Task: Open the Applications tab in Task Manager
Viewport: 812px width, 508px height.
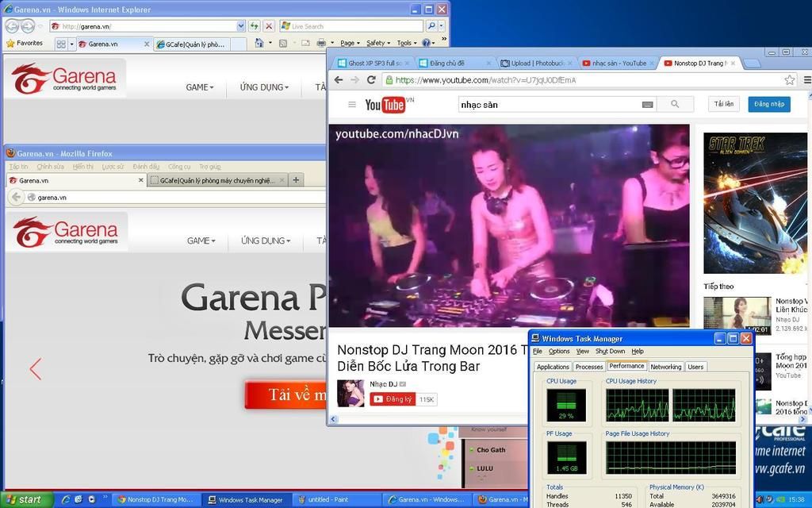Action: (553, 367)
